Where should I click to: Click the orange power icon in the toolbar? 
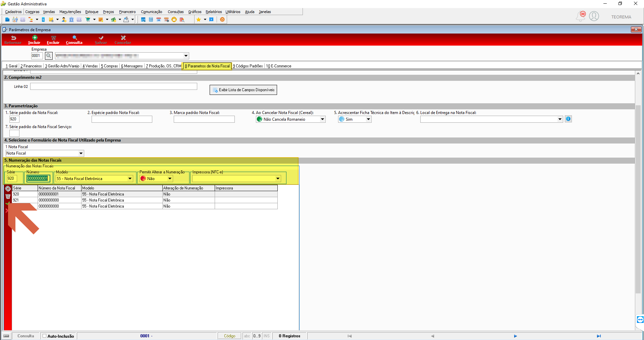222,19
